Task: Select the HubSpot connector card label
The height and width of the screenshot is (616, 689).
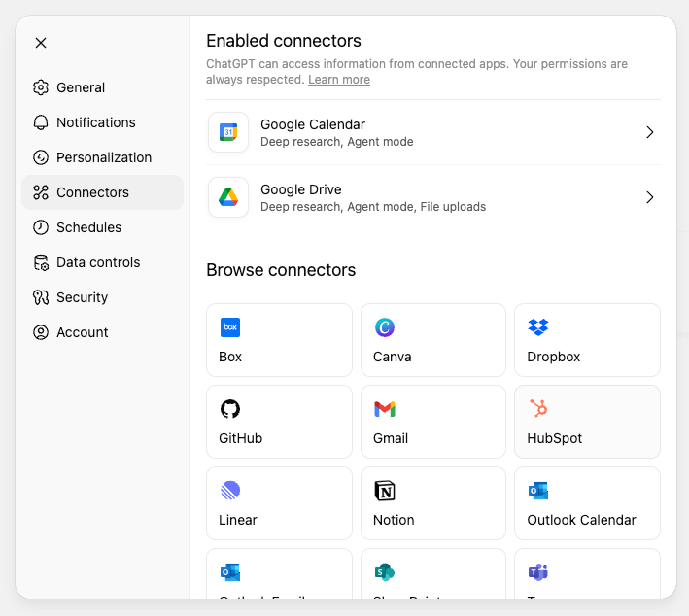Action: pyautogui.click(x=555, y=438)
